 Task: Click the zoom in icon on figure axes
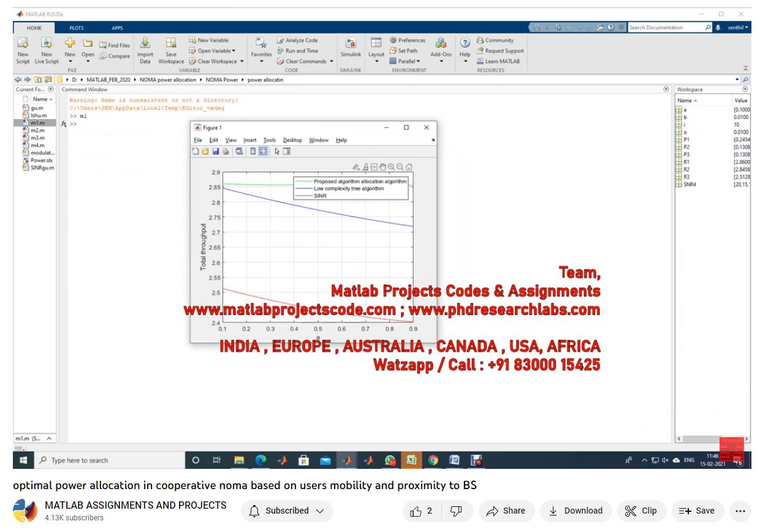click(x=391, y=167)
